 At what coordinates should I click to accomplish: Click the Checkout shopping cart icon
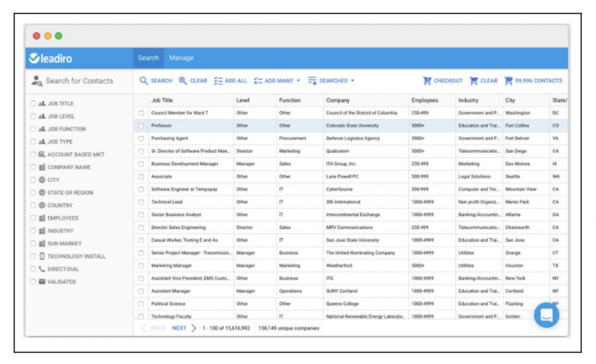(x=427, y=81)
